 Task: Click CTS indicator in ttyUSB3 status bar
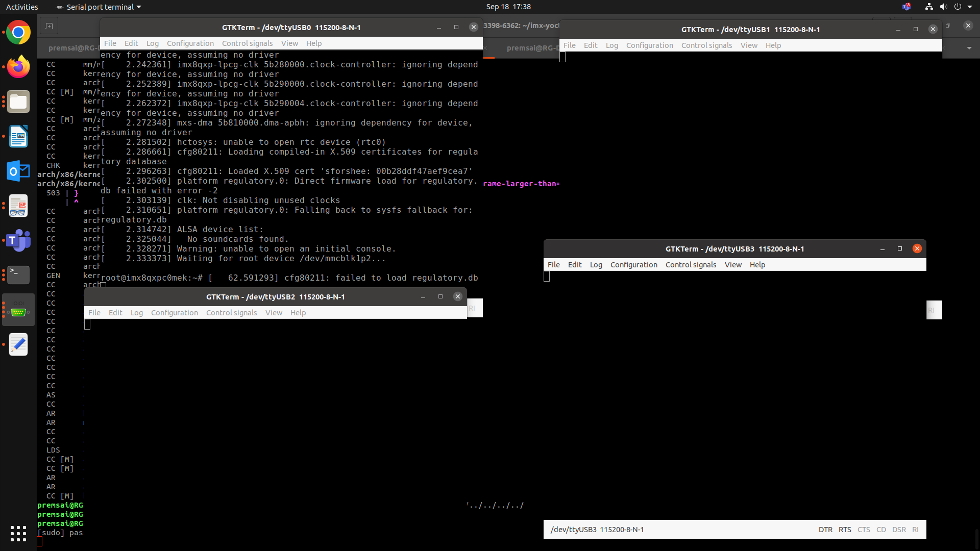[864, 530]
